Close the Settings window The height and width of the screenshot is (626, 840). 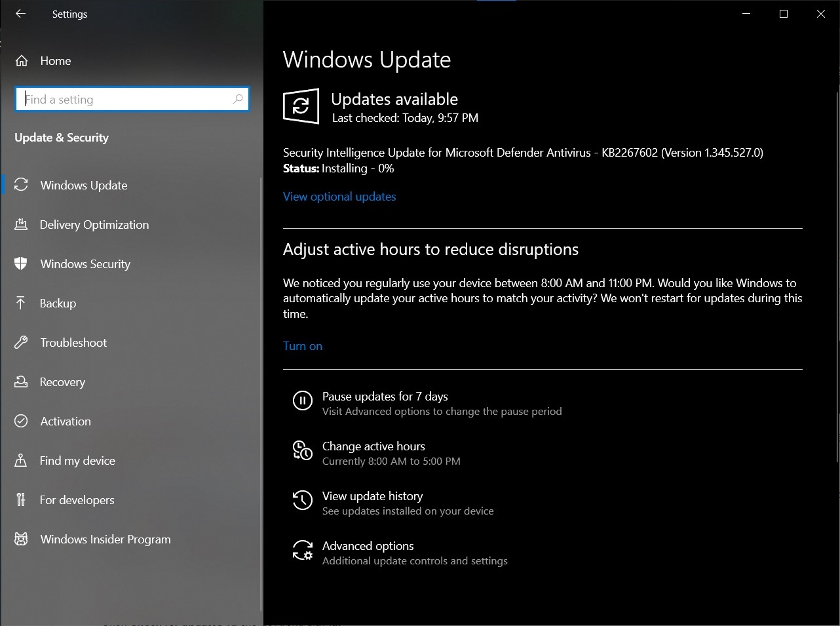(x=821, y=14)
